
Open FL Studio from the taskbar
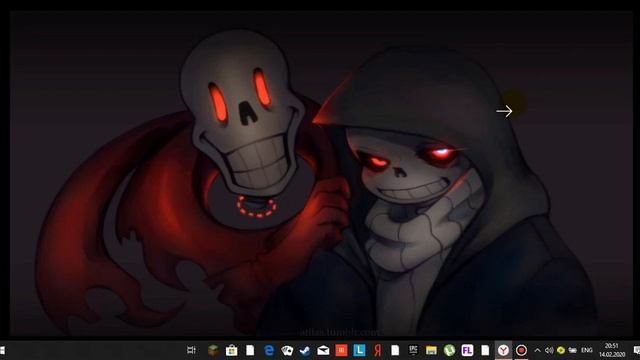coord(467,350)
